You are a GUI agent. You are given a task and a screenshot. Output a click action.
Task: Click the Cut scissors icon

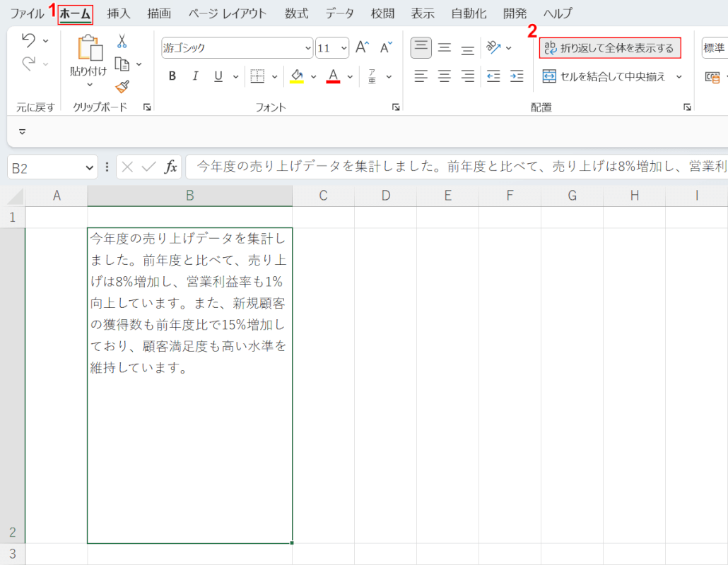click(122, 41)
